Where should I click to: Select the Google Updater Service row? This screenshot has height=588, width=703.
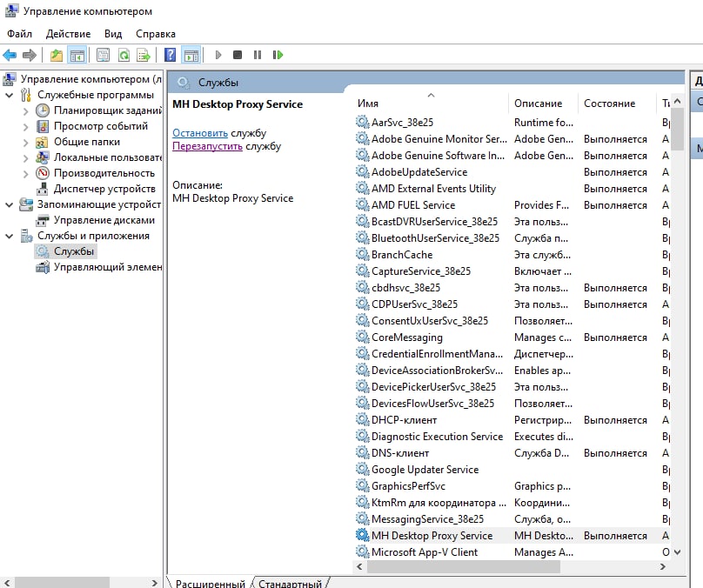(511, 469)
